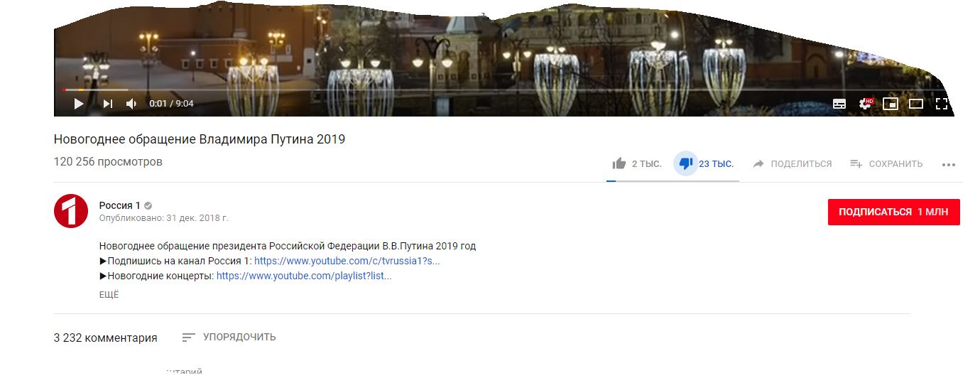Expand description with ЕЩЁ
The image size is (980, 383).
109,295
